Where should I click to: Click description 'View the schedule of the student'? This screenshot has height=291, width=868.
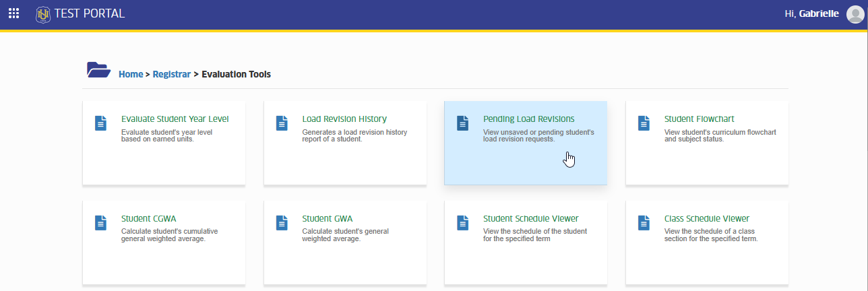tap(535, 235)
